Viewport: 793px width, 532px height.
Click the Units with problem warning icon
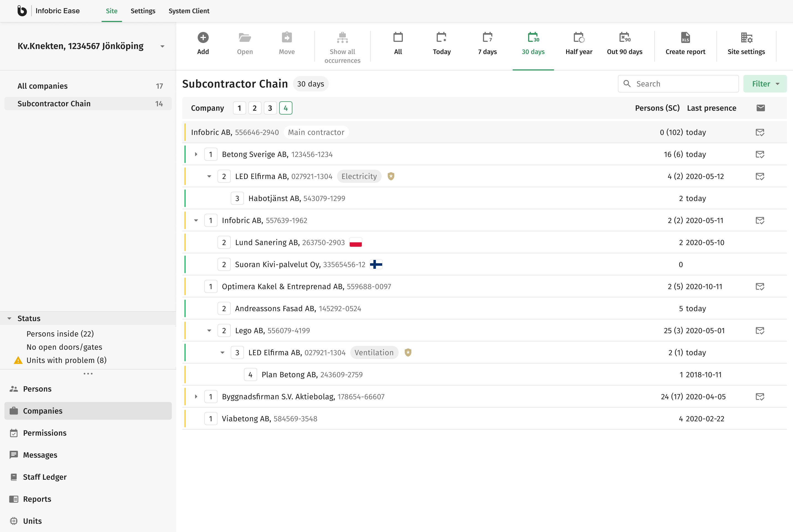pos(18,360)
